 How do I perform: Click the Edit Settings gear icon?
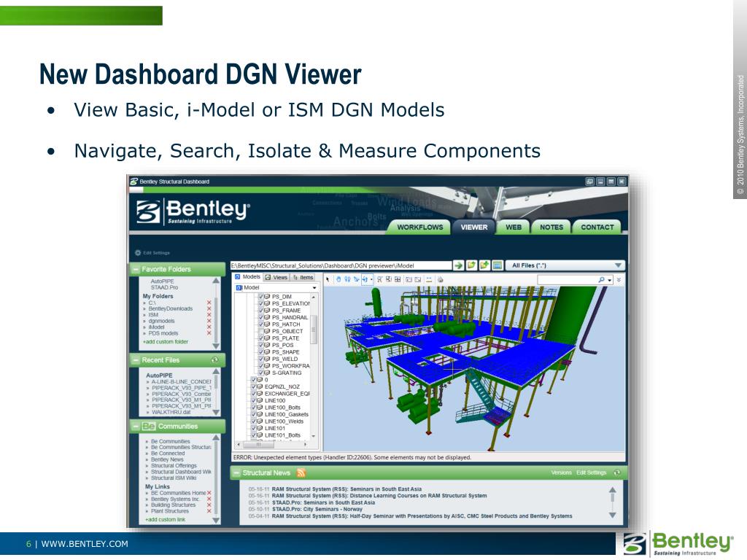tap(138, 252)
